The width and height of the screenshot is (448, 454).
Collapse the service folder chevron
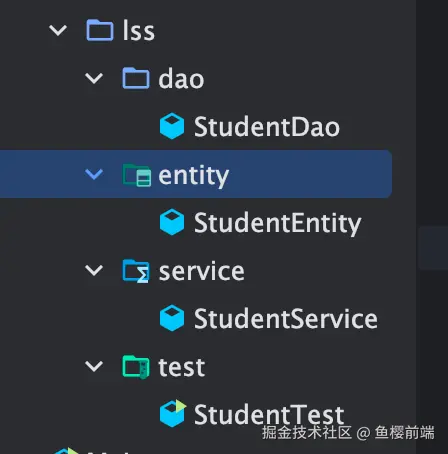pos(94,270)
